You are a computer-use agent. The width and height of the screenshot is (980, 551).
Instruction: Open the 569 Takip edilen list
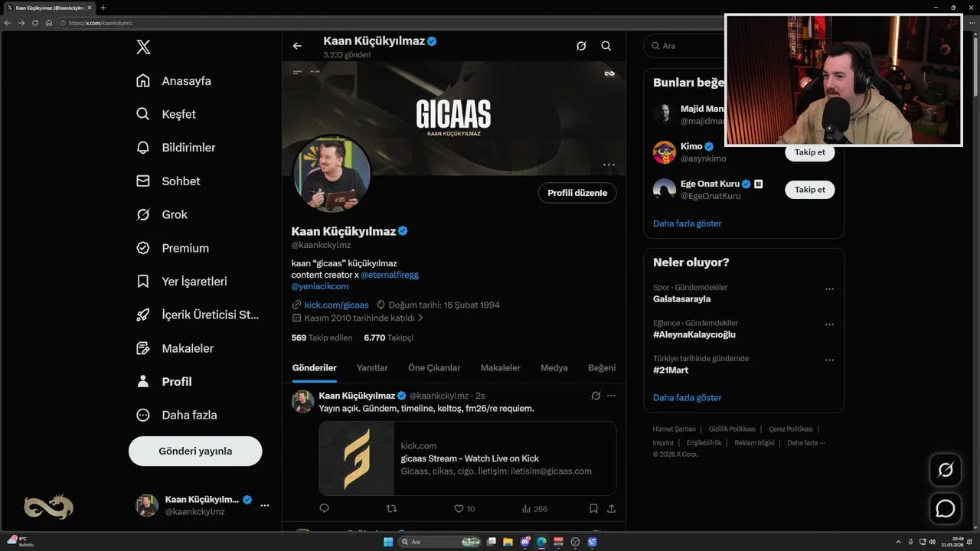click(322, 337)
